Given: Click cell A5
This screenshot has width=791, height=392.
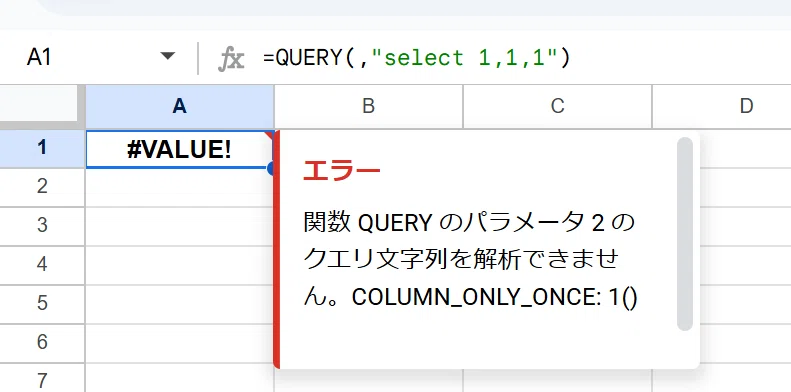Looking at the screenshot, I should pos(180,304).
